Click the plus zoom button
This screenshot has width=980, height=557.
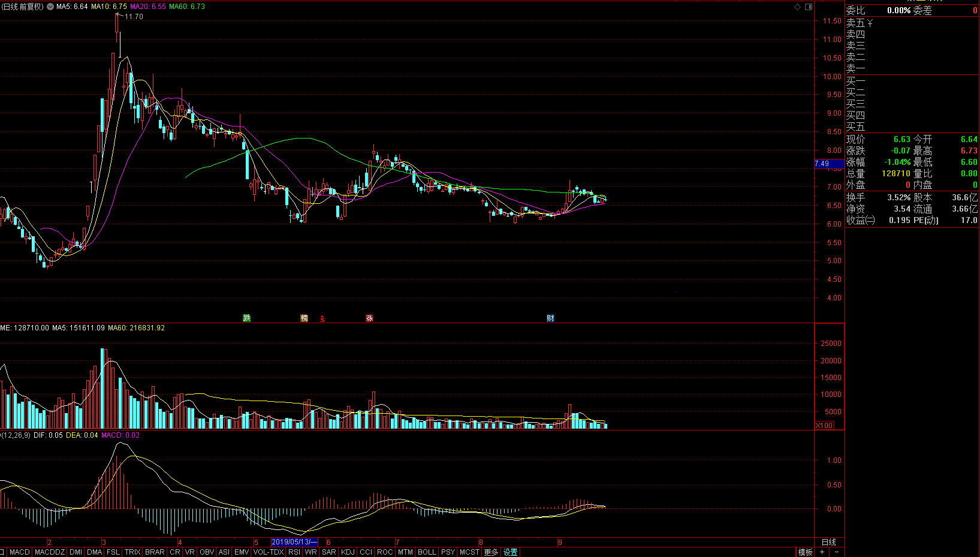pos(822,552)
